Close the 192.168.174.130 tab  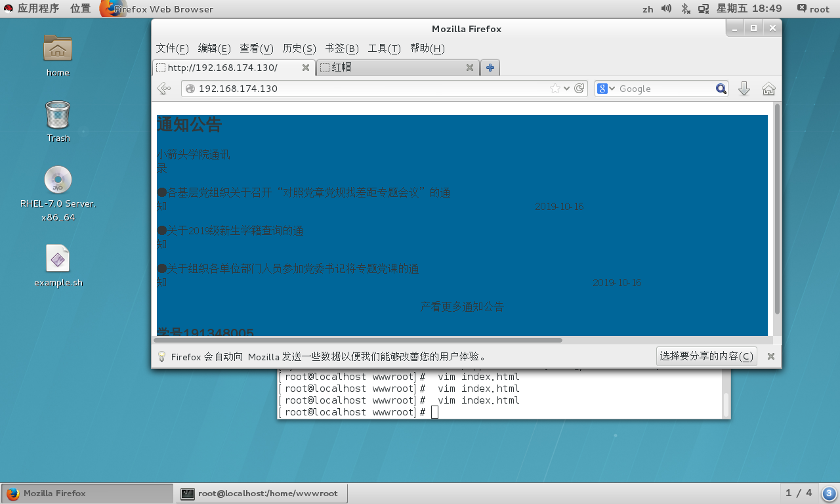tap(305, 68)
